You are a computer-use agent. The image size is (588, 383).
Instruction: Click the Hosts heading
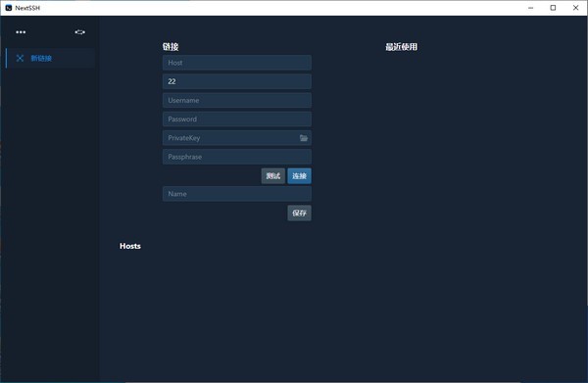point(130,246)
